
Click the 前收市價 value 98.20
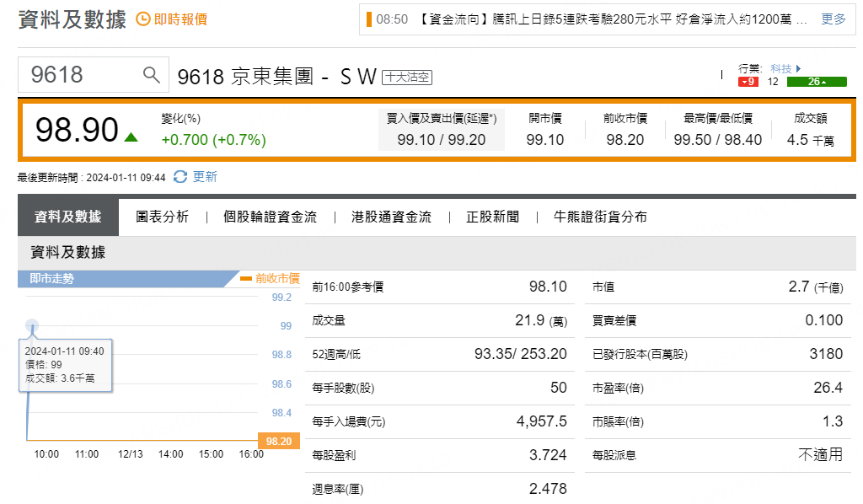tap(625, 140)
